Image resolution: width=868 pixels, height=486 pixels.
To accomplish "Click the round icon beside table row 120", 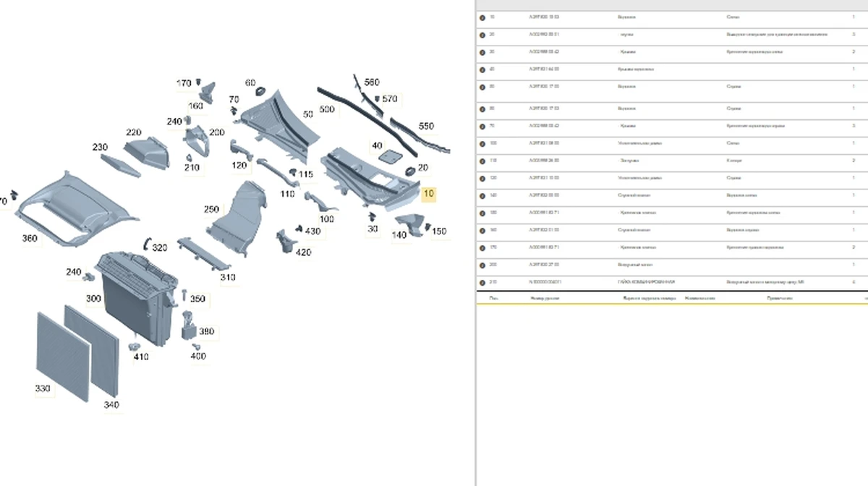I will pyautogui.click(x=482, y=179).
